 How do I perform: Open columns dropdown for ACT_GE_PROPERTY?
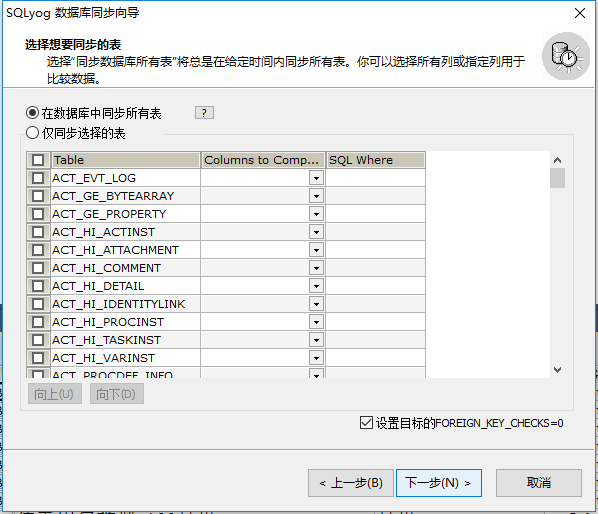(316, 214)
